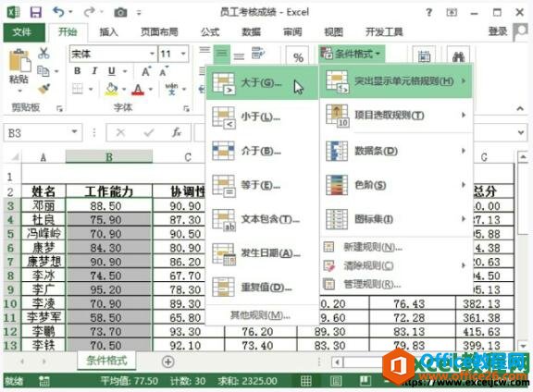Open the font name dropdown showing 宋体
This screenshot has width=533, height=392.
[152, 54]
